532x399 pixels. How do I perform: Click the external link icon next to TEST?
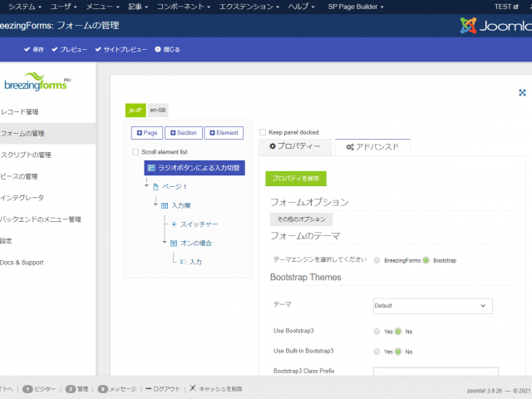(516, 7)
